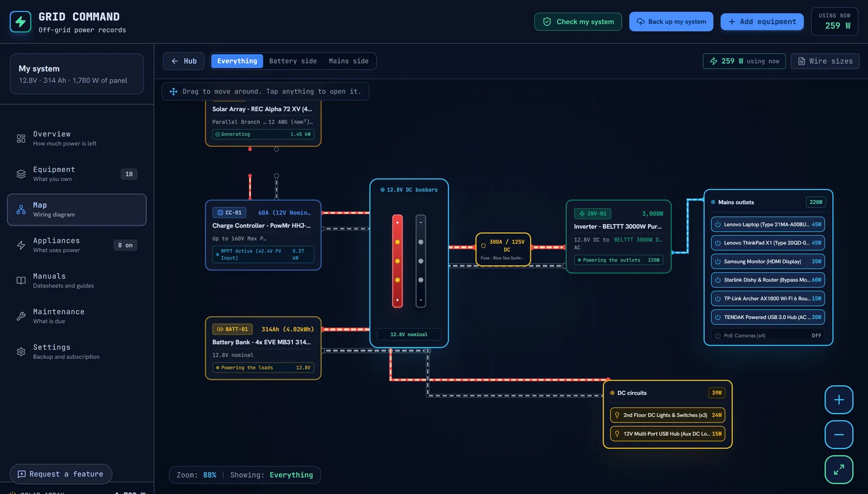Screen dimensions: 868x494
Task: Toggle power for Samsung Monitor
Action: click(768, 261)
